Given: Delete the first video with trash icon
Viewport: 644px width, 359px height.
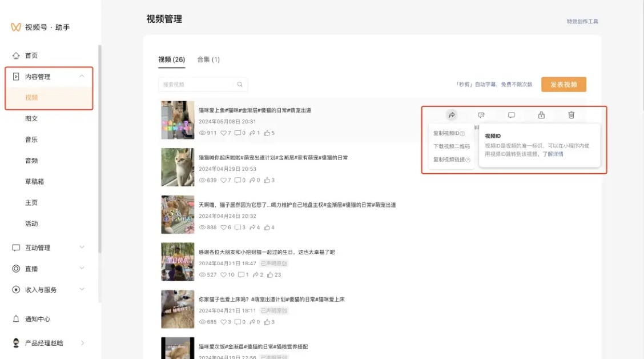Looking at the screenshot, I should [571, 115].
